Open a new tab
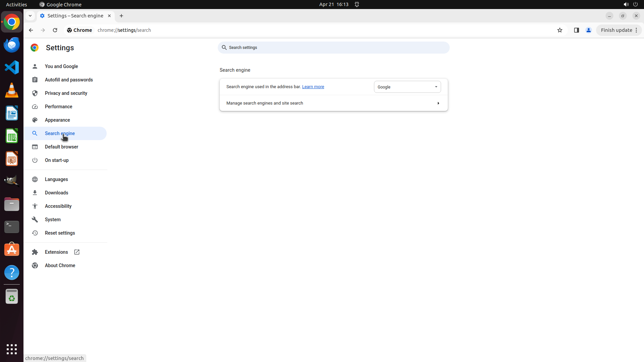Screen dimensions: 644x362 pyautogui.click(x=121, y=16)
